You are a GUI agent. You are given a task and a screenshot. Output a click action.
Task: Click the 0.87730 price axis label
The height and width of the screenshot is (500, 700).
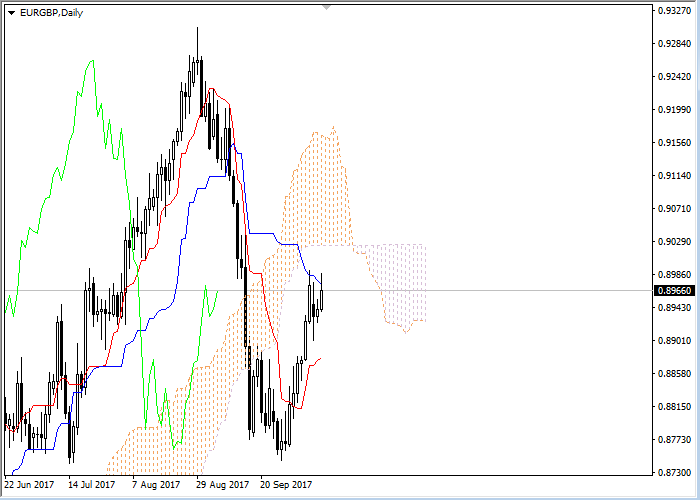click(x=674, y=440)
